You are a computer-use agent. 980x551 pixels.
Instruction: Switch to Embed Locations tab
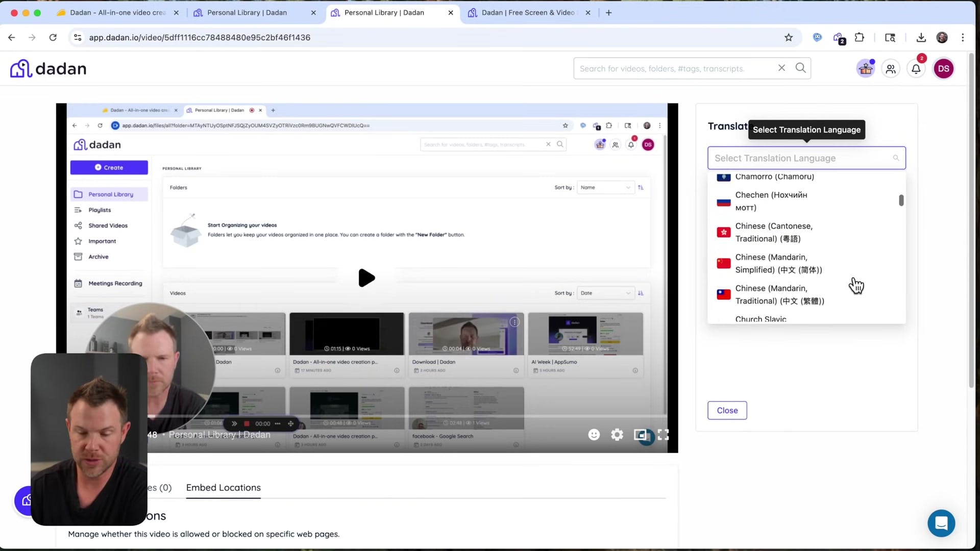[x=223, y=488]
